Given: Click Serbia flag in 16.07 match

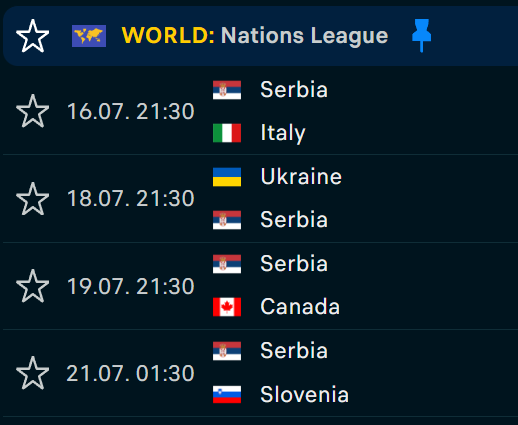Looking at the screenshot, I should click(x=227, y=90).
